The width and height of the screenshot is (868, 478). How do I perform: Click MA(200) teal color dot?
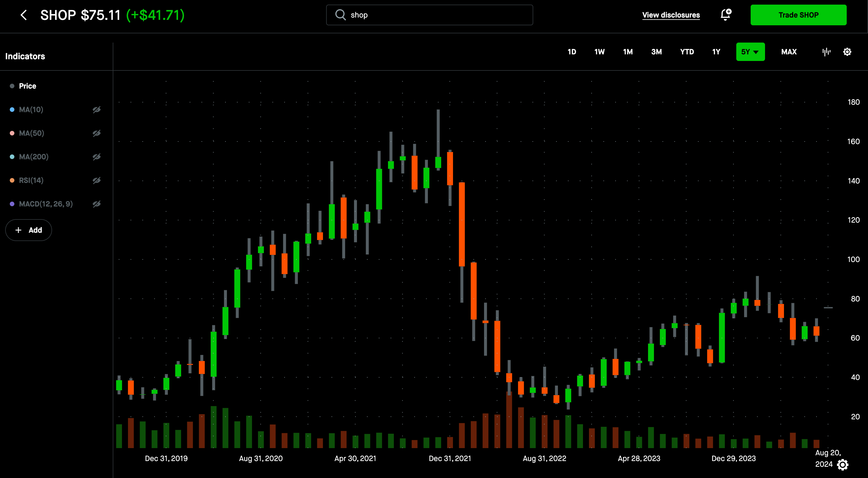click(12, 157)
